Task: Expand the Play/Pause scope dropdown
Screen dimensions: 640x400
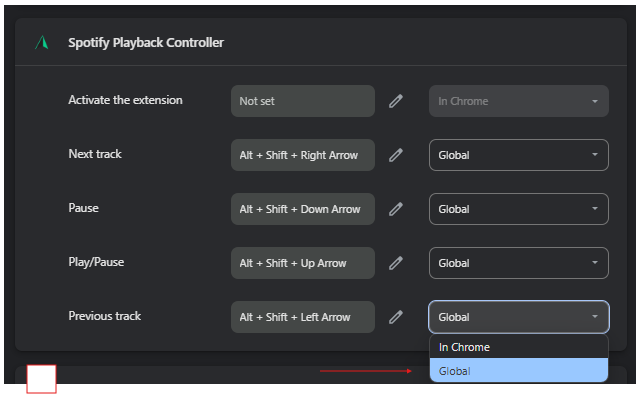Action: (518, 263)
